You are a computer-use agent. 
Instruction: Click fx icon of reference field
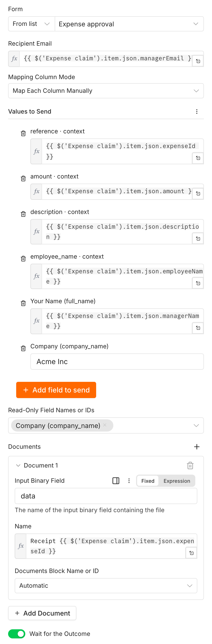point(36,151)
